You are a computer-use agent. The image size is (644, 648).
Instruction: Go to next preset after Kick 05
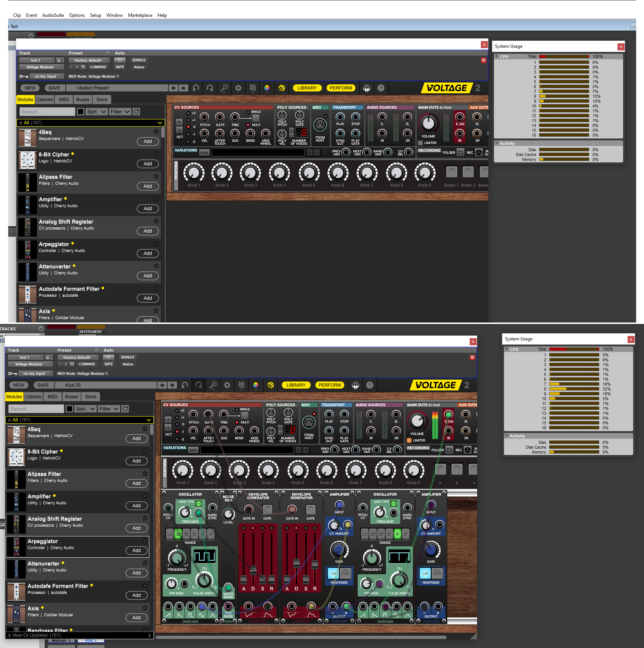[172, 385]
